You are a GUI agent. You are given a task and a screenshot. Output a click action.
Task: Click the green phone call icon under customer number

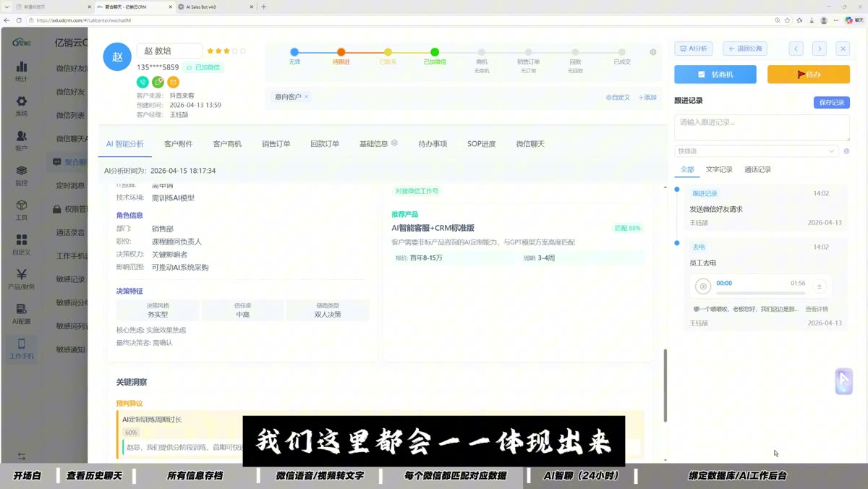pyautogui.click(x=142, y=82)
